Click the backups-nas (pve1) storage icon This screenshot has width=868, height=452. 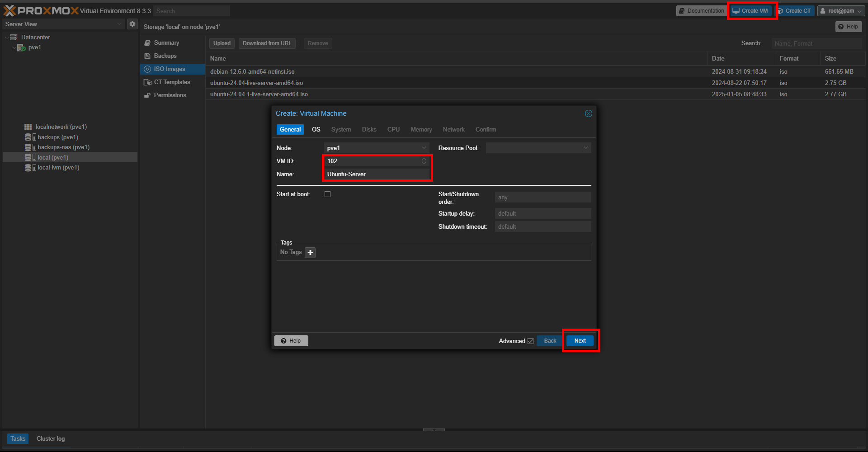[30, 147]
